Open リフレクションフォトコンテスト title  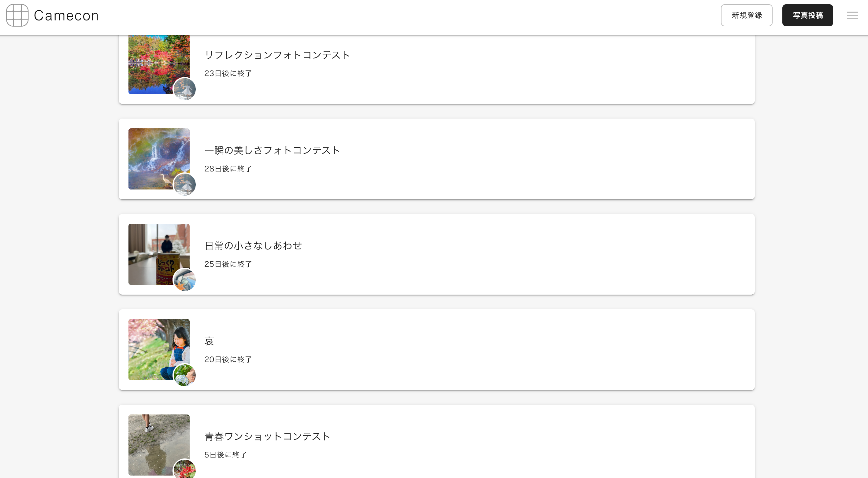click(x=277, y=55)
